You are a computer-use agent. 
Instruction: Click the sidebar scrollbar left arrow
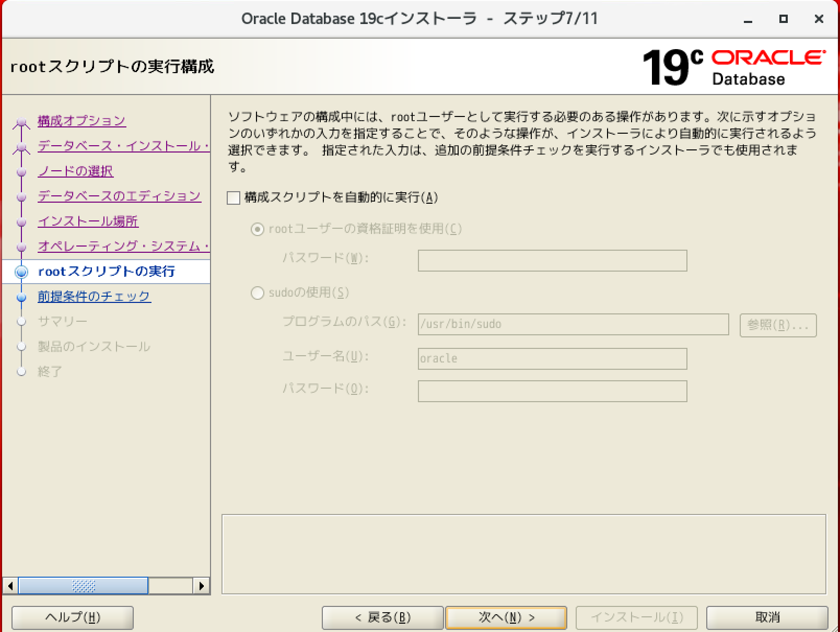[x=10, y=586]
